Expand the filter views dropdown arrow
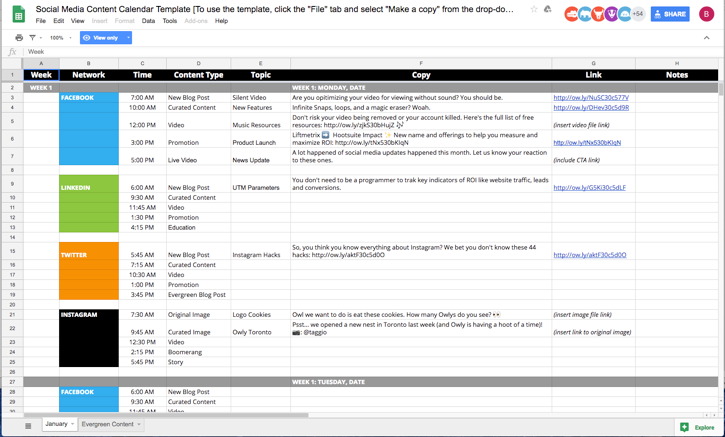725x437 pixels. click(x=41, y=38)
